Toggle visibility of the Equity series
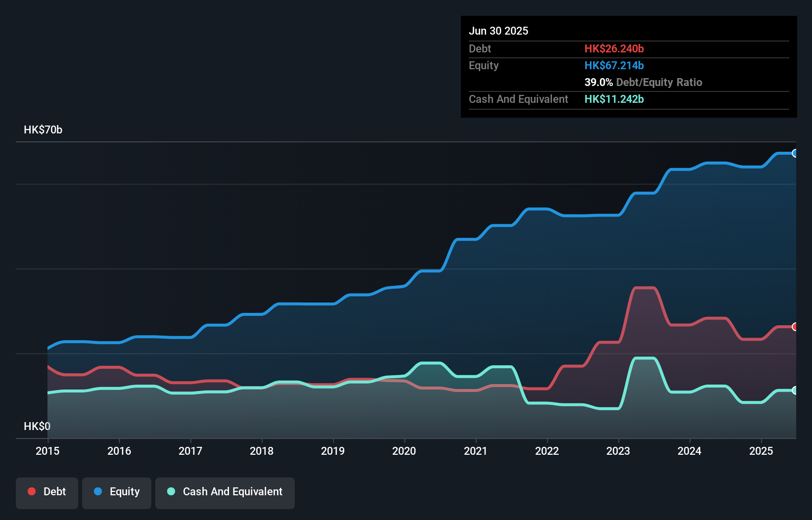The image size is (812, 520). 116,492
